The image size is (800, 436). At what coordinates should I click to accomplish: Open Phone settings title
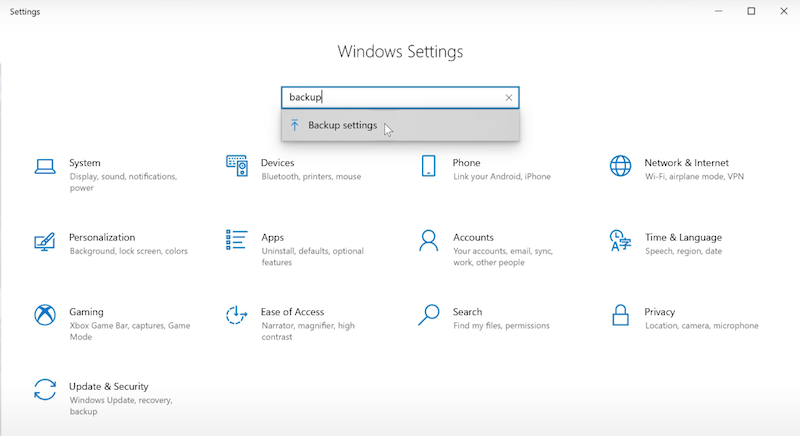coord(466,163)
